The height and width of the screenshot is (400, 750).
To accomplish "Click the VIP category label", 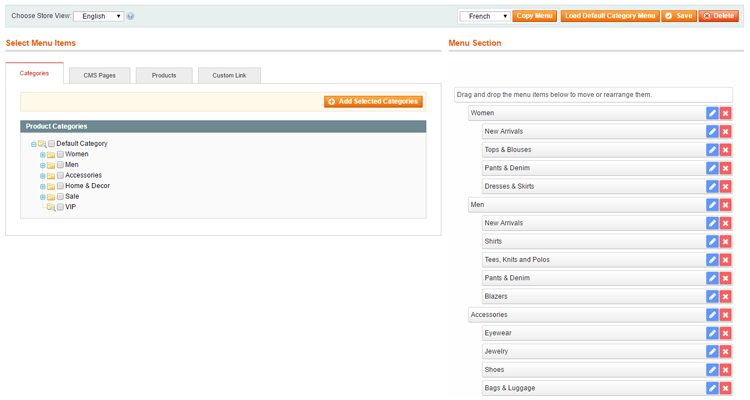I will click(x=70, y=207).
